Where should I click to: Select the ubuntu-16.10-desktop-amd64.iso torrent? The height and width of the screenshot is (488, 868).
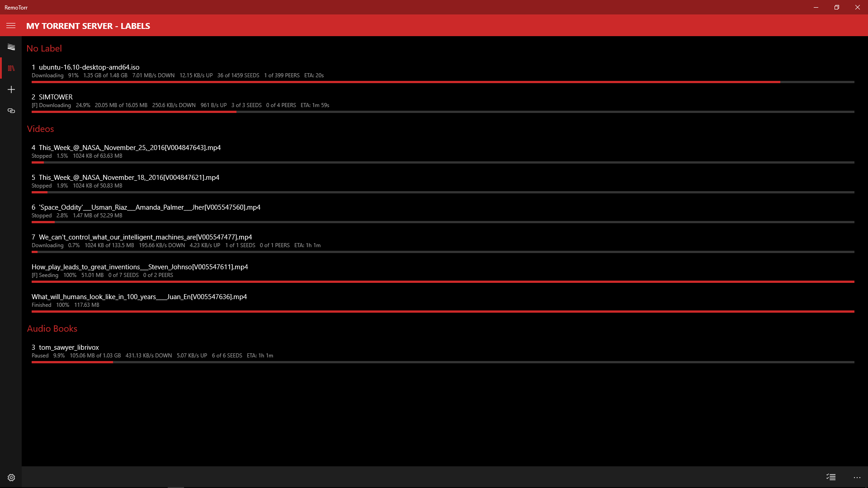89,67
